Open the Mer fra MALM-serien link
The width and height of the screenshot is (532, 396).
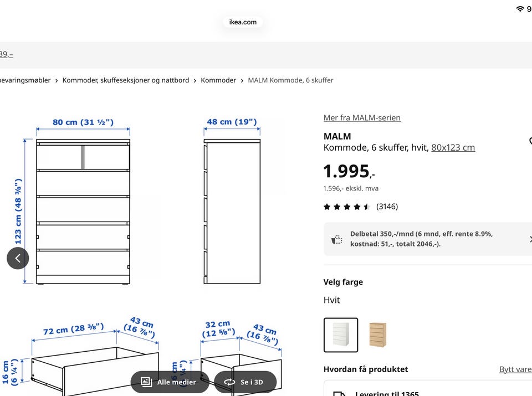point(362,117)
